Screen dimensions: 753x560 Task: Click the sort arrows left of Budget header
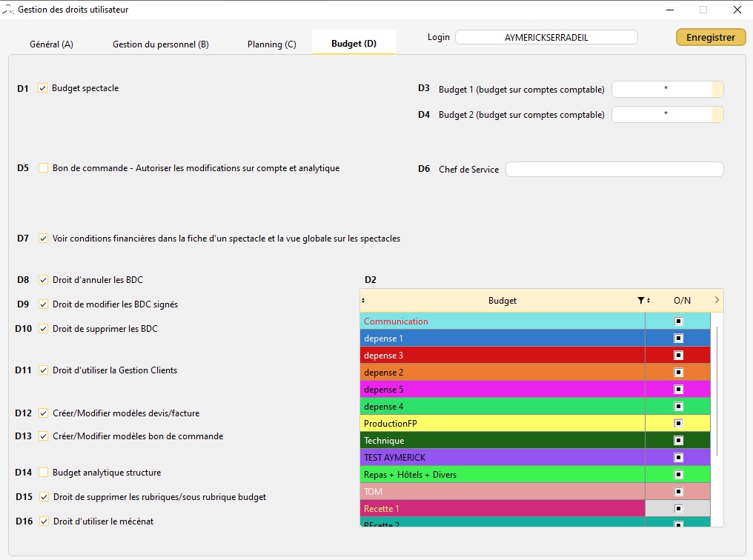(363, 301)
